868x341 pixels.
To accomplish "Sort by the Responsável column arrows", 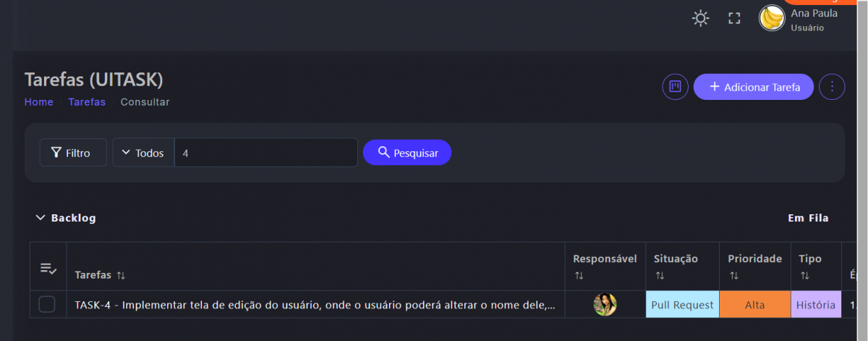I will (x=579, y=276).
